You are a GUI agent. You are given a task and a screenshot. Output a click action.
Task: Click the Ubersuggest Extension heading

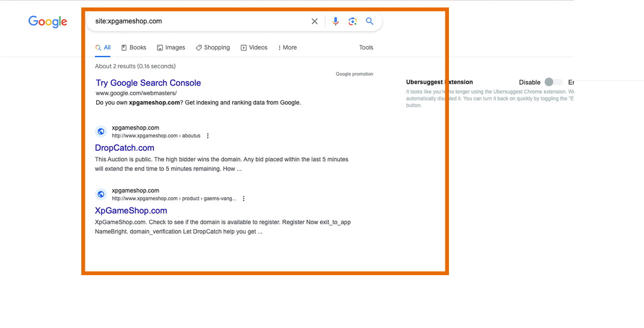(x=439, y=82)
